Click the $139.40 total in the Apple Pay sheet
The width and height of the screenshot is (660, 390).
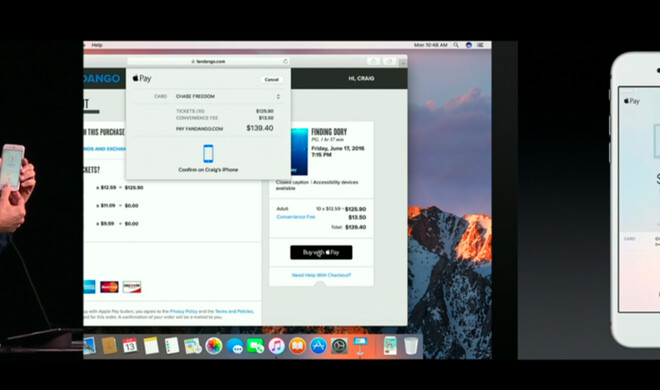260,128
